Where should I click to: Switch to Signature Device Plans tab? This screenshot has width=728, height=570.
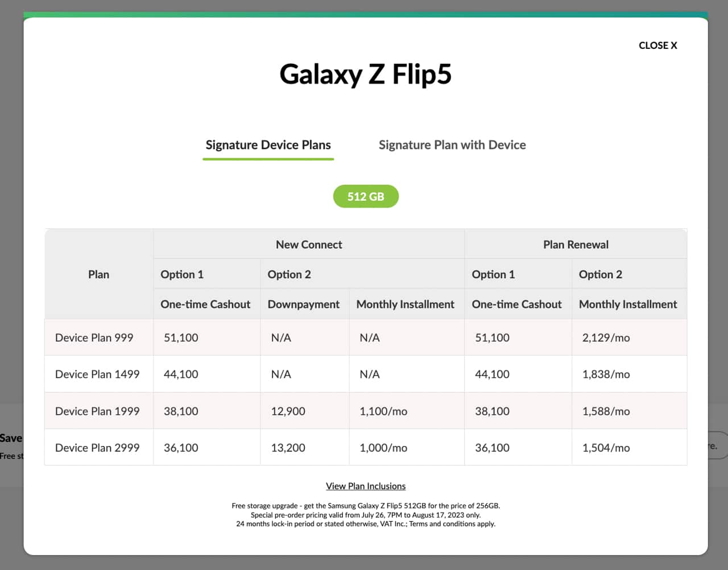(x=268, y=145)
